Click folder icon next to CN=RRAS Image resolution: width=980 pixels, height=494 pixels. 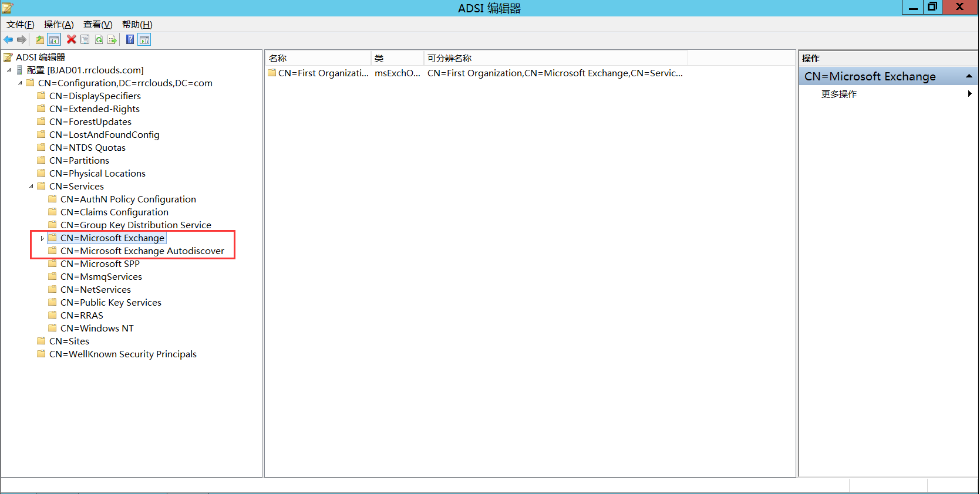52,315
